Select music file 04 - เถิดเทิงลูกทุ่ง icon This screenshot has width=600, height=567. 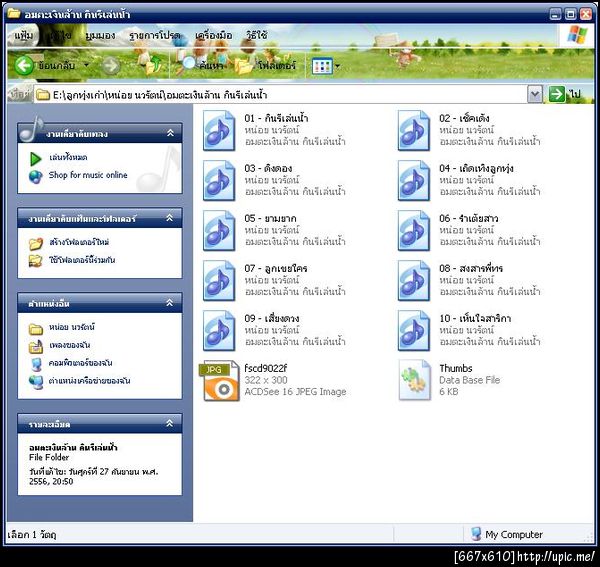(x=414, y=181)
